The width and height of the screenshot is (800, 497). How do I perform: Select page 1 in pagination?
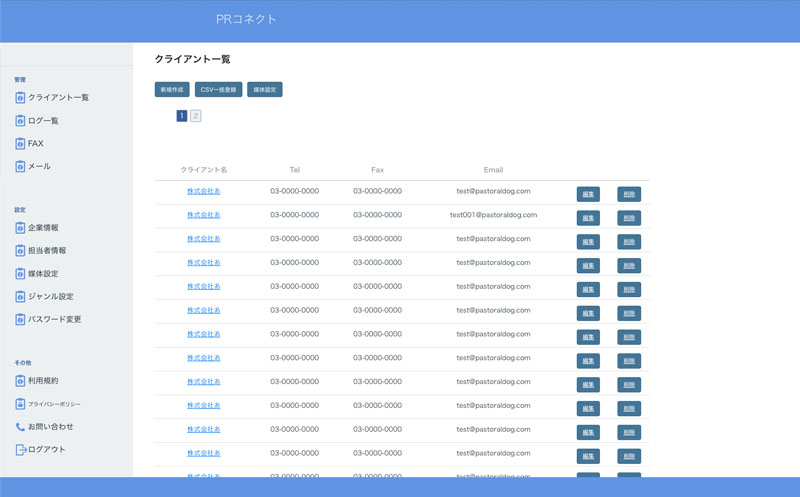pyautogui.click(x=182, y=116)
